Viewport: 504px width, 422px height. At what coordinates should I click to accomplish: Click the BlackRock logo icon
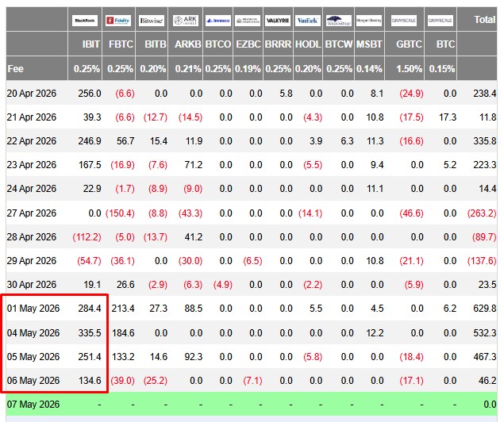coord(85,21)
